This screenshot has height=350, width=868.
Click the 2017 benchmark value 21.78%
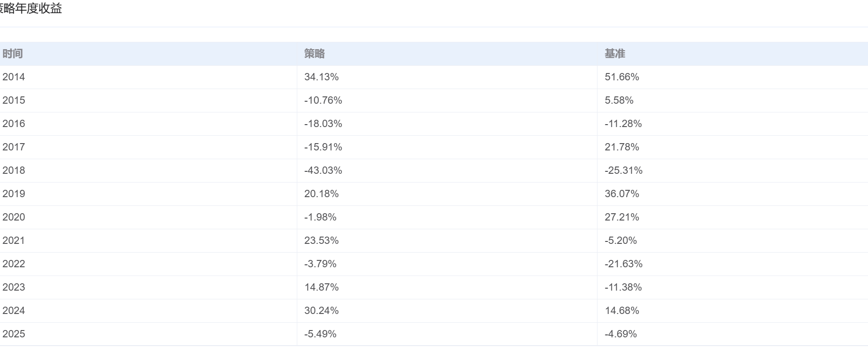(x=621, y=147)
